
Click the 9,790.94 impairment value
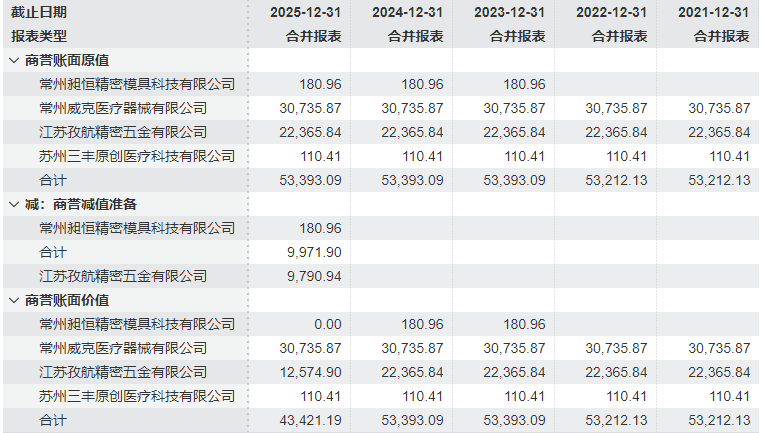click(x=314, y=276)
